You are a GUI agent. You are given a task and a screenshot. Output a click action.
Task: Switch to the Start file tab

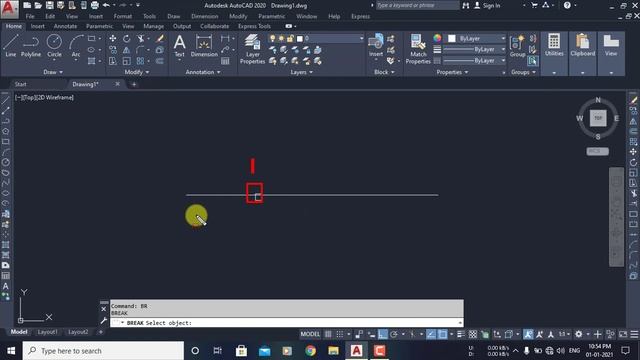tap(20, 84)
